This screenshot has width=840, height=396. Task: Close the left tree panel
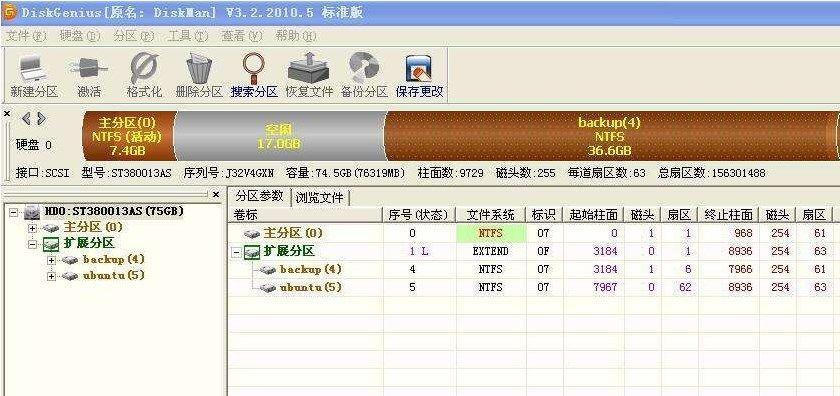coord(215,195)
